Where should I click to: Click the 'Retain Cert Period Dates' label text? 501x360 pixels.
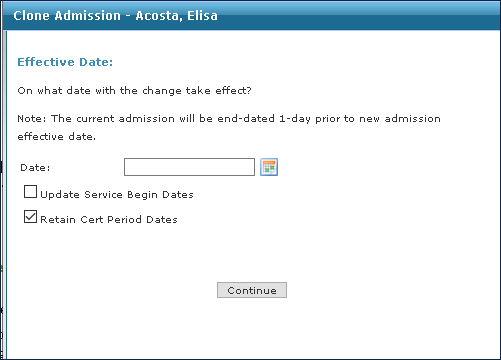click(x=109, y=219)
